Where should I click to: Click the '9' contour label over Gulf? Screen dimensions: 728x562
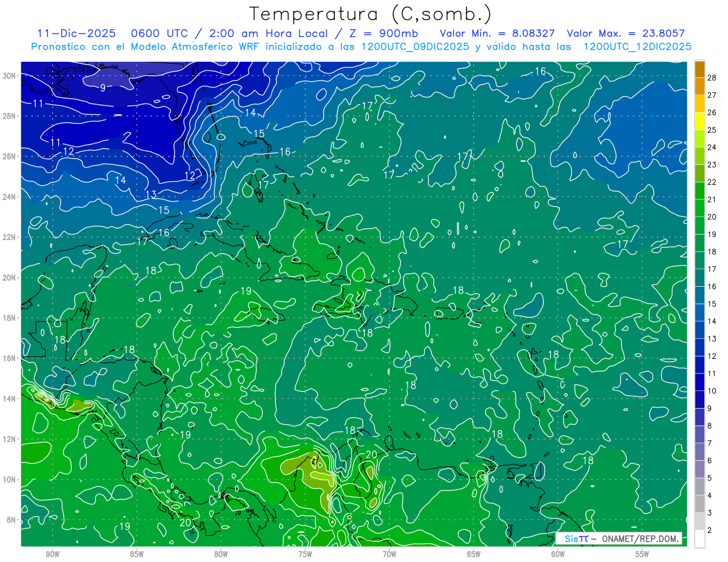point(103,88)
